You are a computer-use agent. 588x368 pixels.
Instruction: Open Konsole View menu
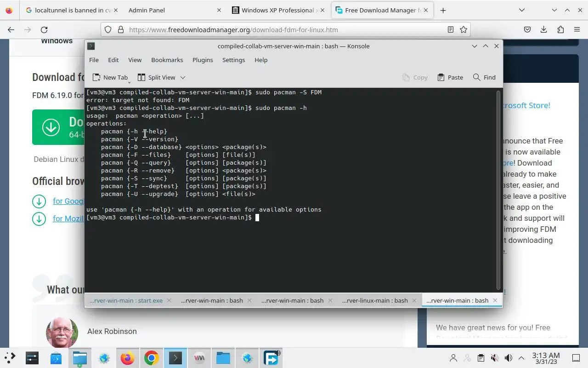[135, 60]
